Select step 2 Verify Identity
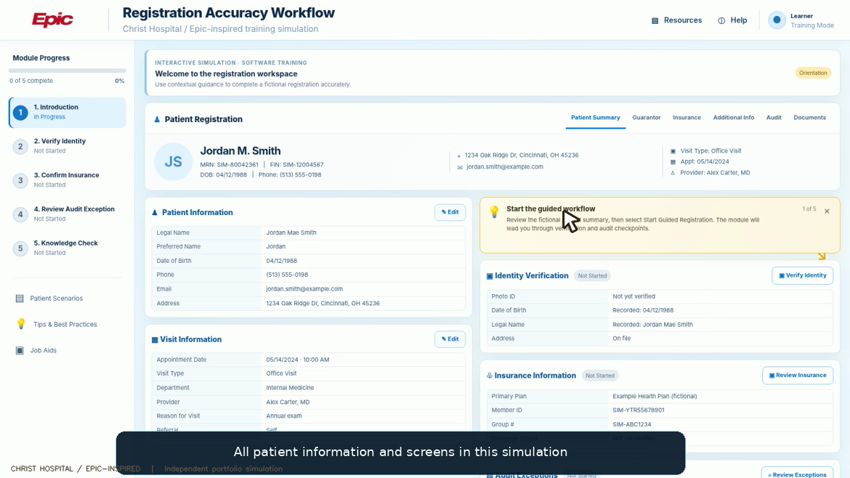 pyautogui.click(x=67, y=146)
